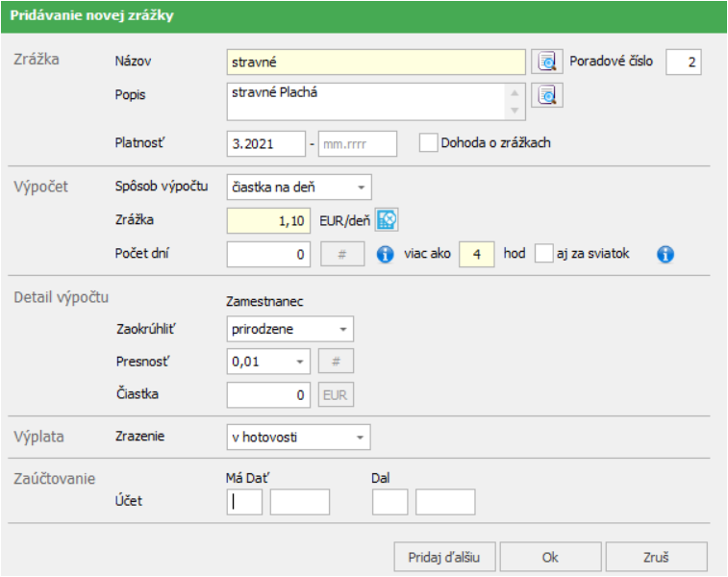Click the Zaúčtovanie section label
The width and height of the screenshot is (728, 577).
pyautogui.click(x=54, y=479)
